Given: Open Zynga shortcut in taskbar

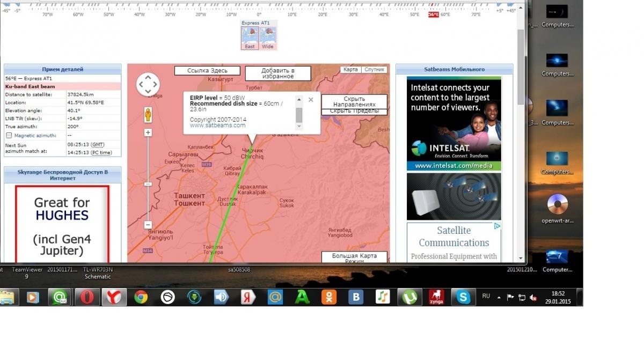Looking at the screenshot, I should [436, 297].
